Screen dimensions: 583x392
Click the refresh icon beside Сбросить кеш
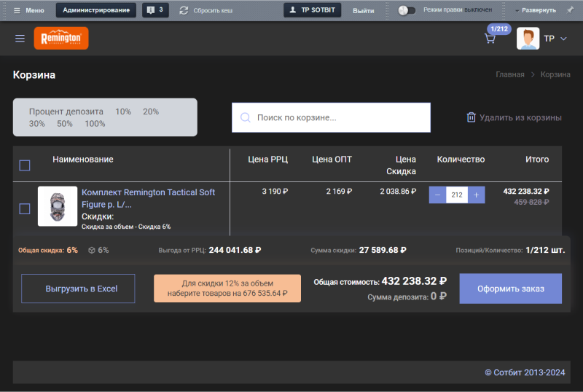[x=184, y=10]
